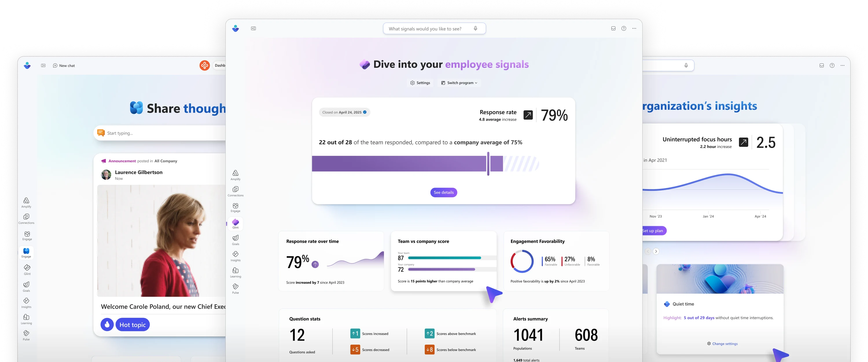Click the Viva logo in center window
Screen dimensions: 868x362
236,28
